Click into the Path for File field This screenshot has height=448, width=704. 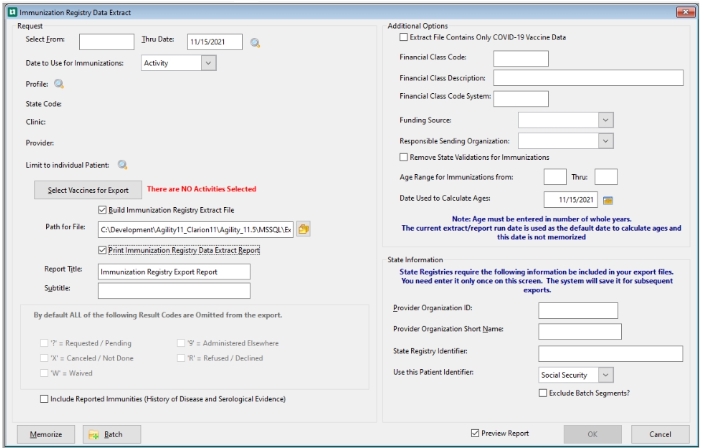coord(196,229)
